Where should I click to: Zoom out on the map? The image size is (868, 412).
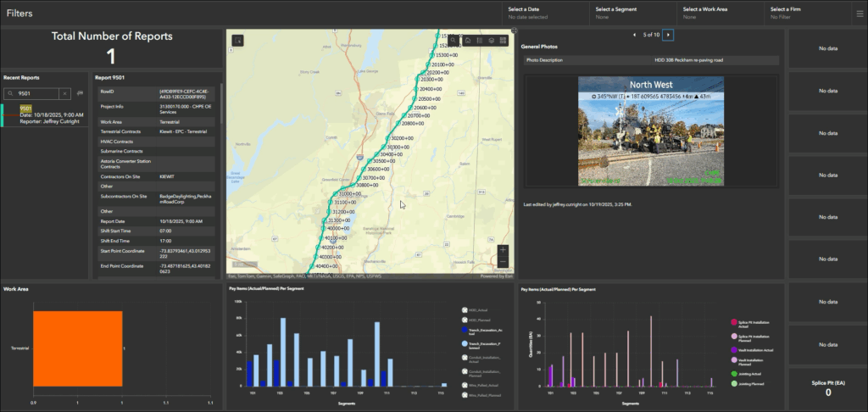(x=502, y=261)
